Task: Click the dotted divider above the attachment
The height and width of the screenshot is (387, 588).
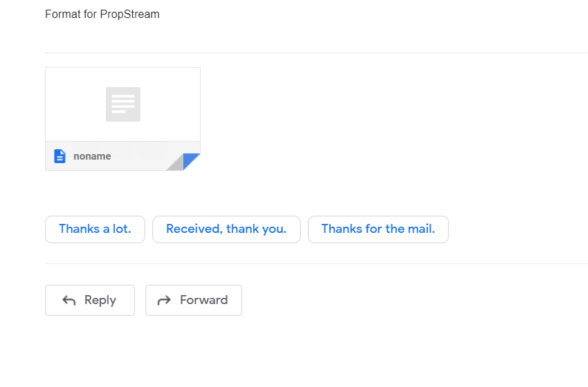Action: click(317, 53)
